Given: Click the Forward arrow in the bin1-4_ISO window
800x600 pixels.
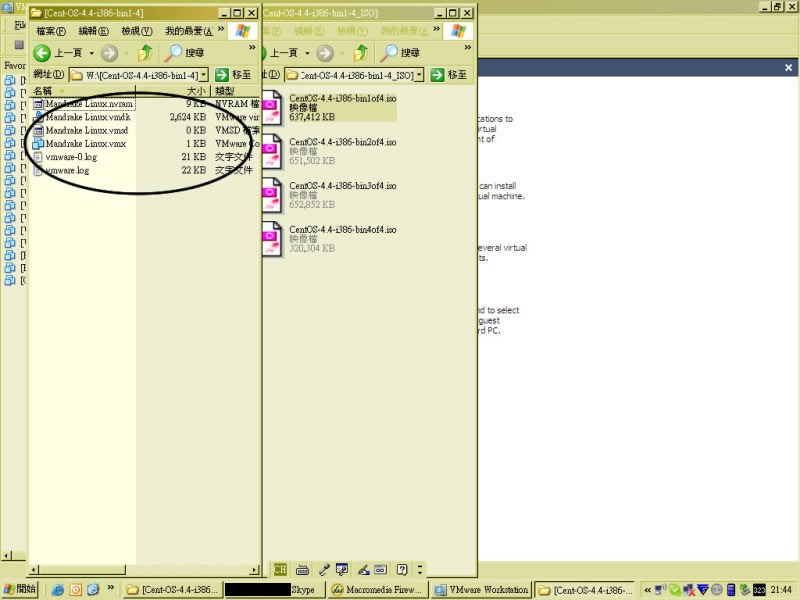Looking at the screenshot, I should [324, 53].
